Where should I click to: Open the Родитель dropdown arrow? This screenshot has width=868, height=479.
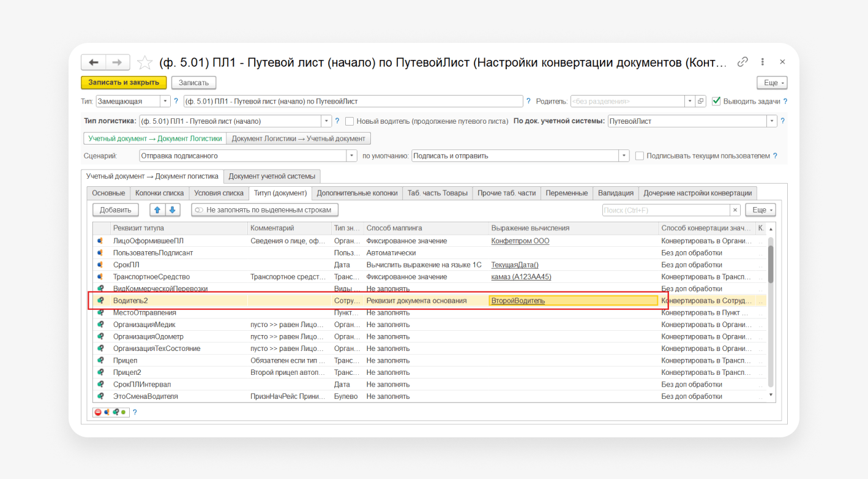point(690,101)
